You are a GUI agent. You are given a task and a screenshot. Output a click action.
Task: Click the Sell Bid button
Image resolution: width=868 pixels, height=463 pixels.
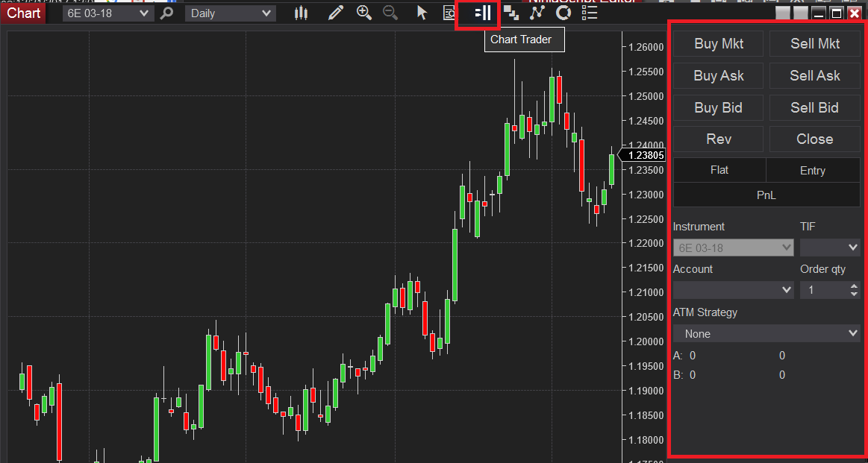click(x=815, y=107)
